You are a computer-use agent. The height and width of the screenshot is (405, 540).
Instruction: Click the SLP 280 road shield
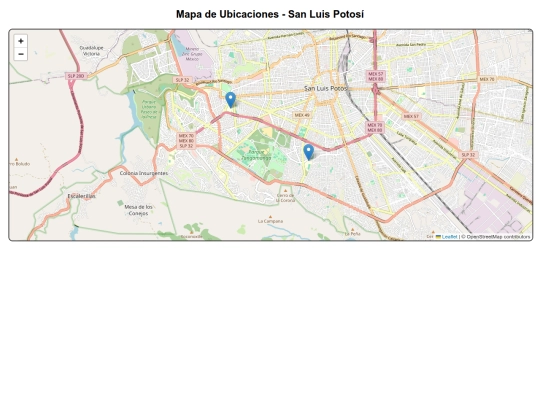click(76, 76)
